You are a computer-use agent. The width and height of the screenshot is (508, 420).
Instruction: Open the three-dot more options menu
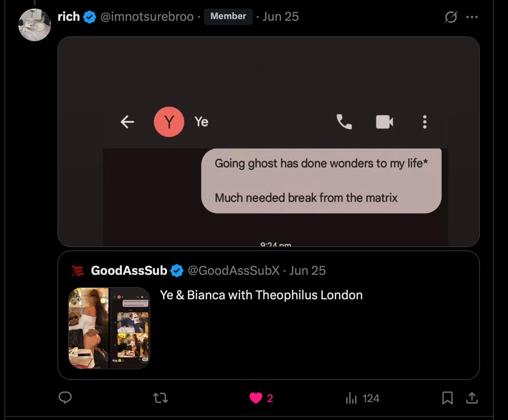[472, 17]
